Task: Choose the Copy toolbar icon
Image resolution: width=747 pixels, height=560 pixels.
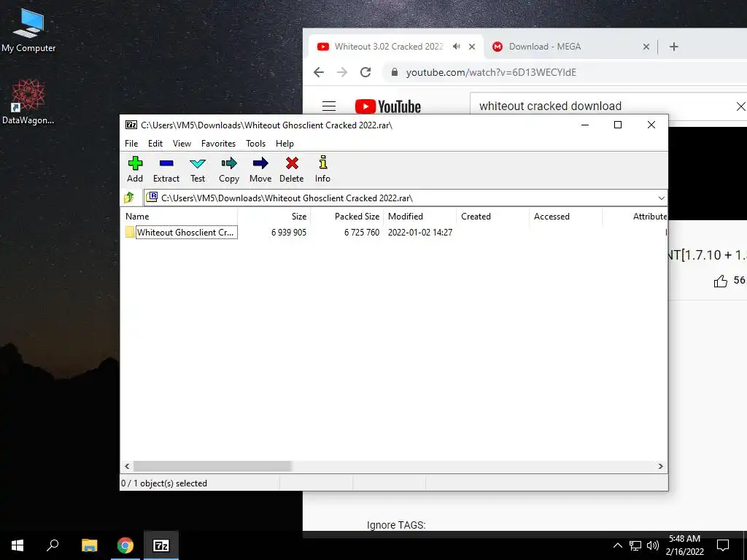Action: click(229, 169)
